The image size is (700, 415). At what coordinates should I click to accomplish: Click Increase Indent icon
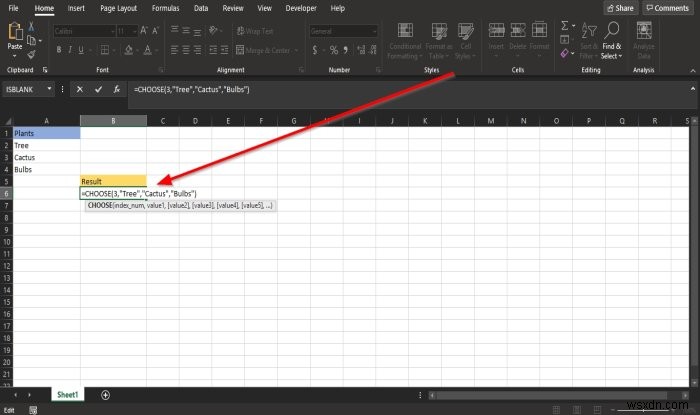click(224, 50)
